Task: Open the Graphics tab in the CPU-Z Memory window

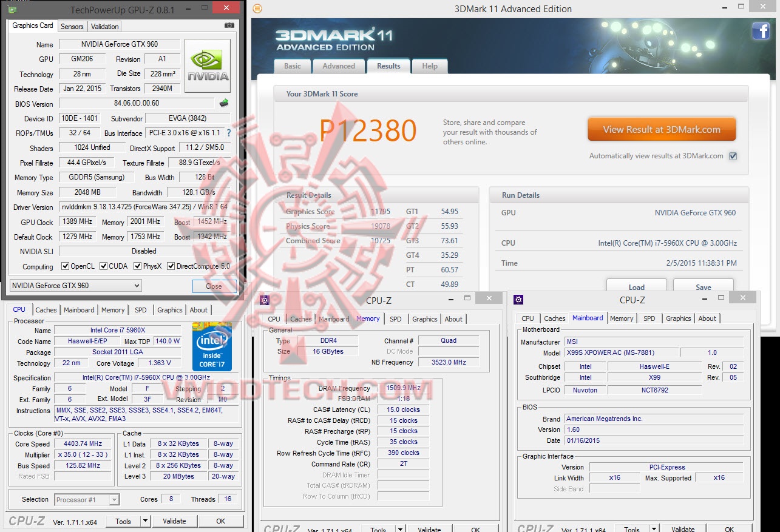Action: pos(425,319)
